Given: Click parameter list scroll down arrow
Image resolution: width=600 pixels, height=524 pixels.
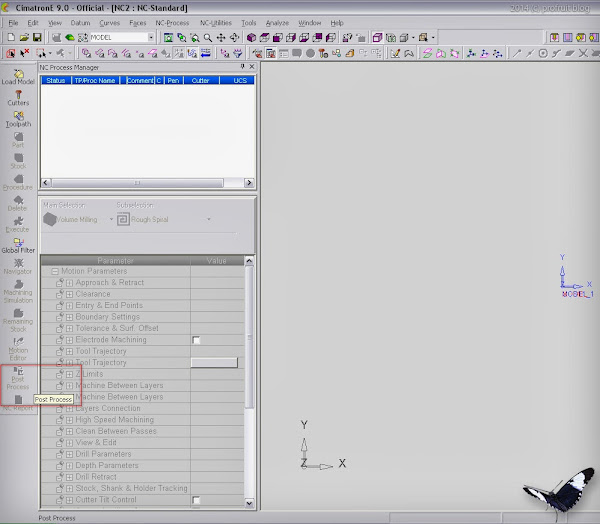Looking at the screenshot, I should [249, 503].
